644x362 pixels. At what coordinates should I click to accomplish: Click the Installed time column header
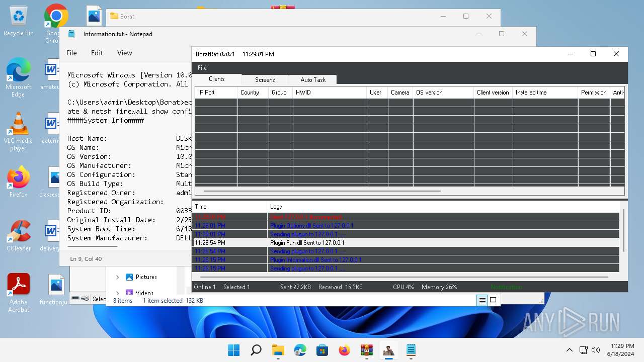(545, 93)
